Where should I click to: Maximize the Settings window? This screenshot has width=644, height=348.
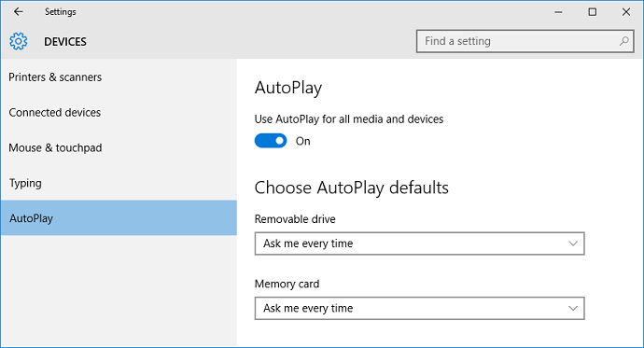coord(593,12)
